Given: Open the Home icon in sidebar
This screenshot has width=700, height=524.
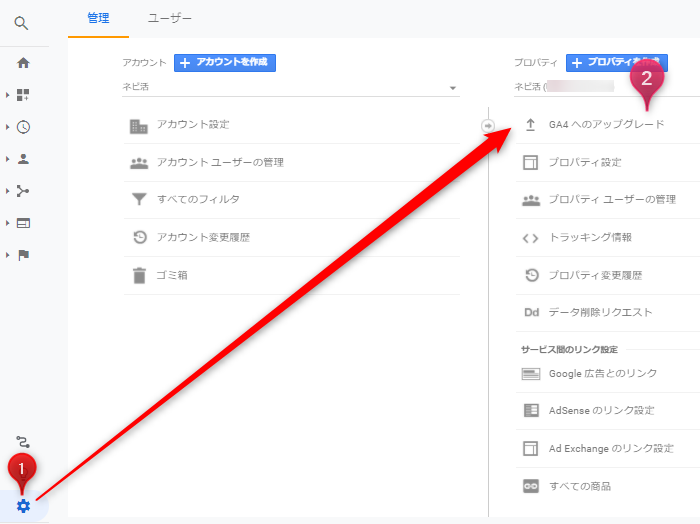Looking at the screenshot, I should 23,63.
